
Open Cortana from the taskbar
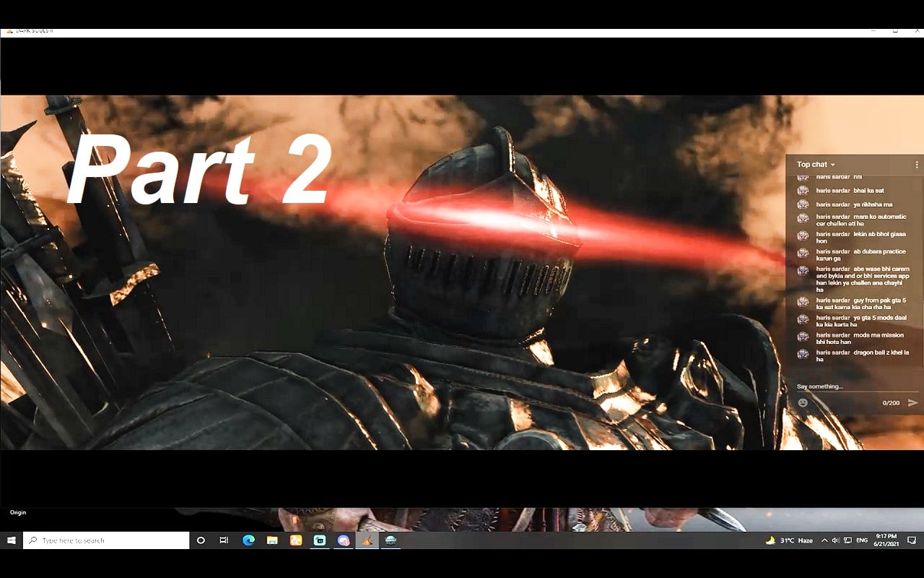click(x=201, y=540)
